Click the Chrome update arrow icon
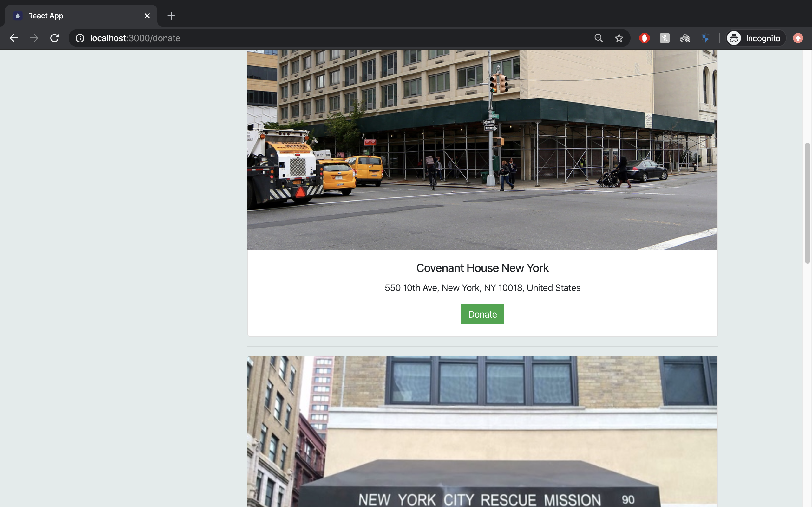 click(x=798, y=38)
